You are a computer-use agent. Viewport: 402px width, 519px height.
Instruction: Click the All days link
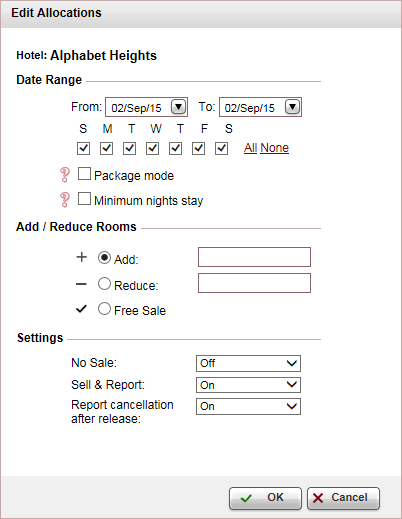coord(250,148)
